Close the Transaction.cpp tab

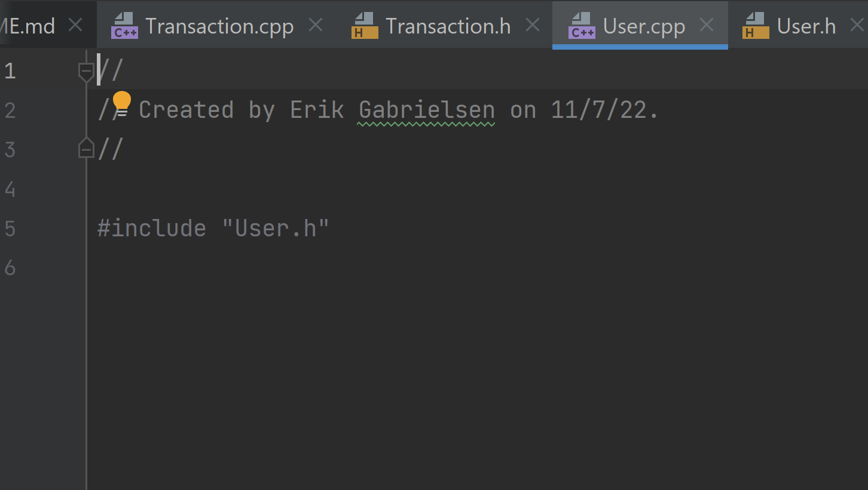click(x=315, y=25)
